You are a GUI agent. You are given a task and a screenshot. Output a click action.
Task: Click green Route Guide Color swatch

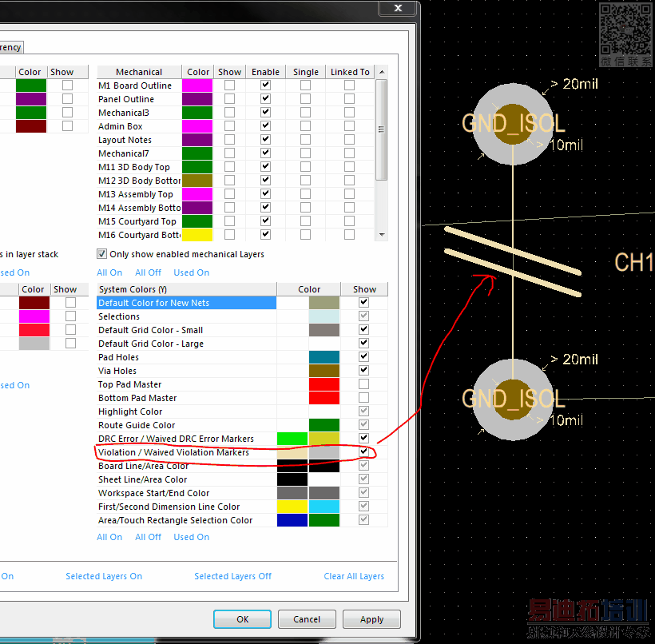(x=324, y=425)
